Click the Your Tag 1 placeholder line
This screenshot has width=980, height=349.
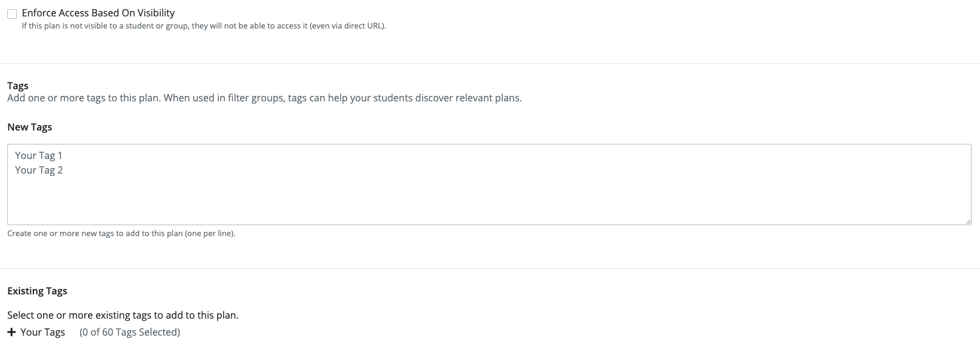[39, 156]
